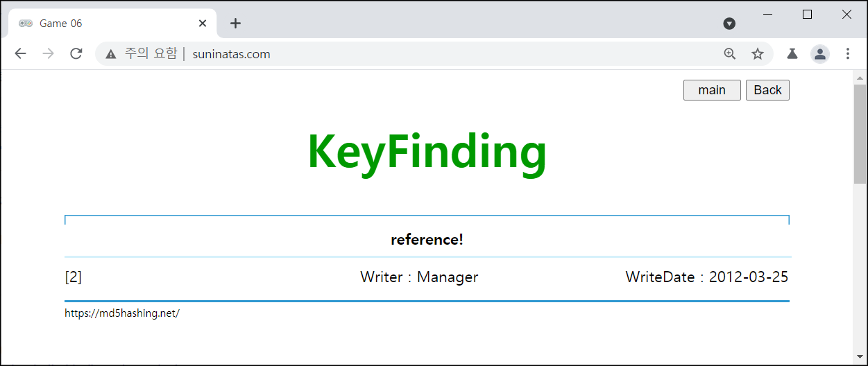Viewport: 868px width, 366px height.
Task: Click the [2] post number
Action: pos(73,277)
